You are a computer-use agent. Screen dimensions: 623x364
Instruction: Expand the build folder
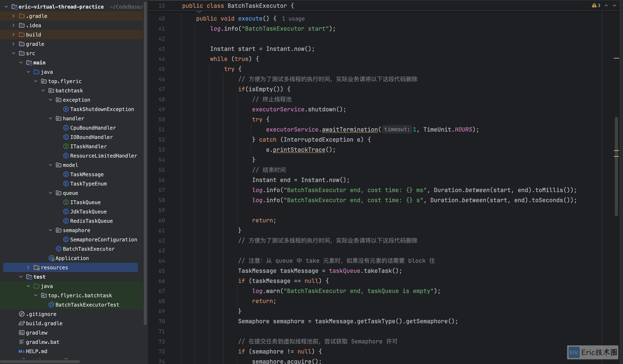coord(14,35)
